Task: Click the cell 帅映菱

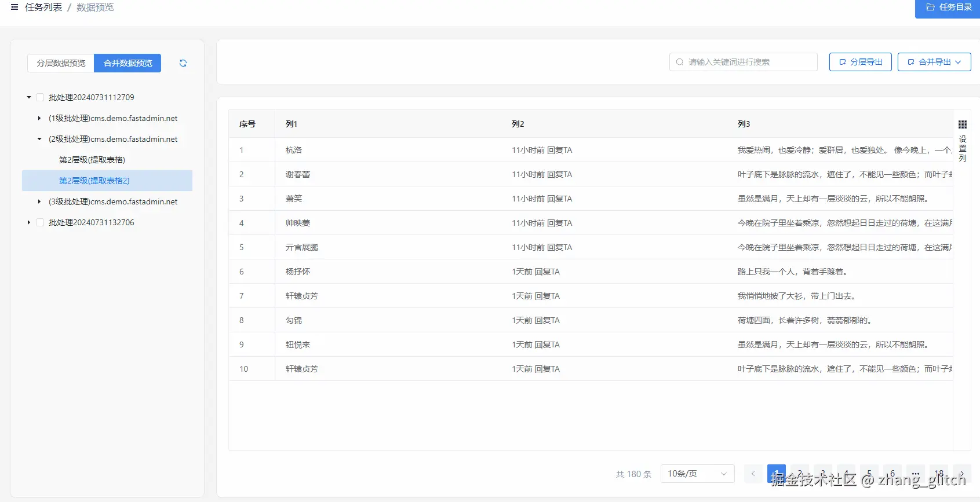Action: (x=298, y=223)
